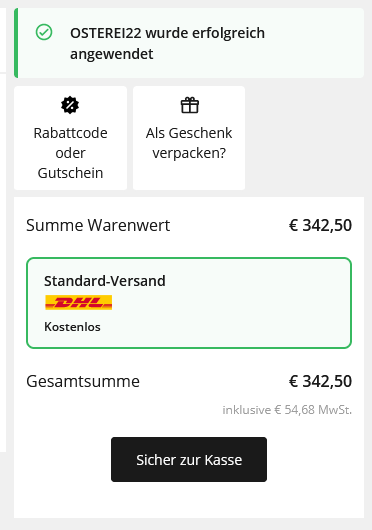This screenshot has width=372, height=530.
Task: Click the Gesamtsumme amount € 342,50
Action: 320,382
